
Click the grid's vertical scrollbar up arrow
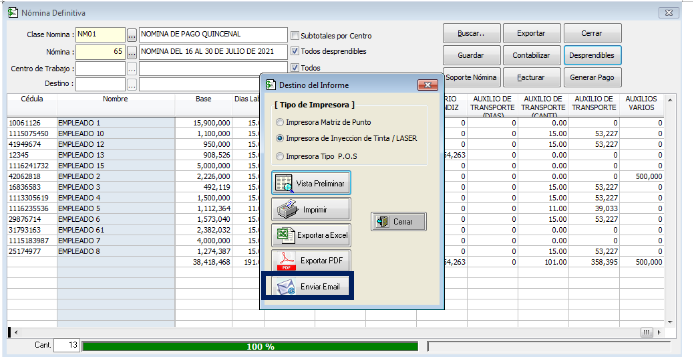pyautogui.click(x=670, y=100)
